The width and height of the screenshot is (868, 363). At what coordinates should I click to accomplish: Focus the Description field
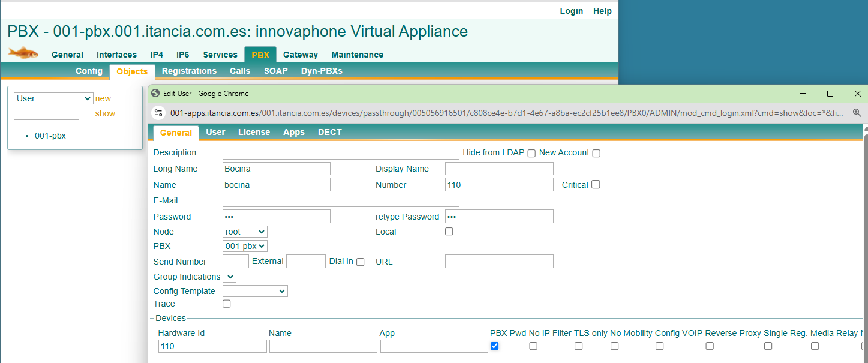click(x=341, y=152)
